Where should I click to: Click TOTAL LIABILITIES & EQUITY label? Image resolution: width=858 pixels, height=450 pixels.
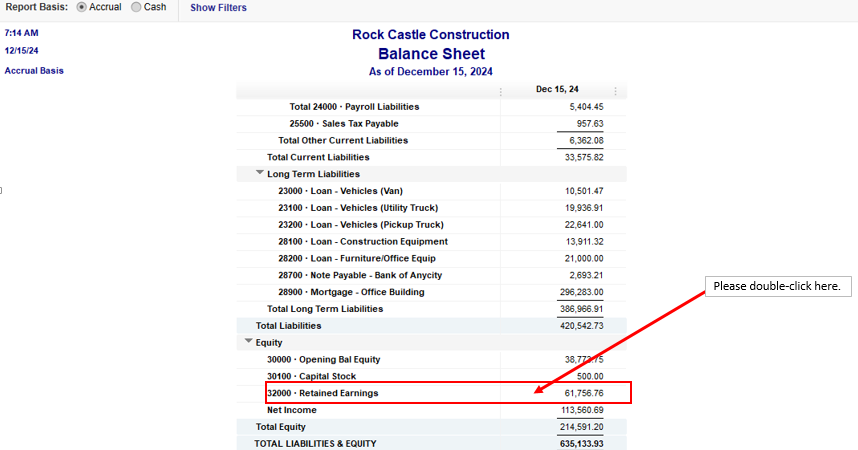tap(315, 444)
